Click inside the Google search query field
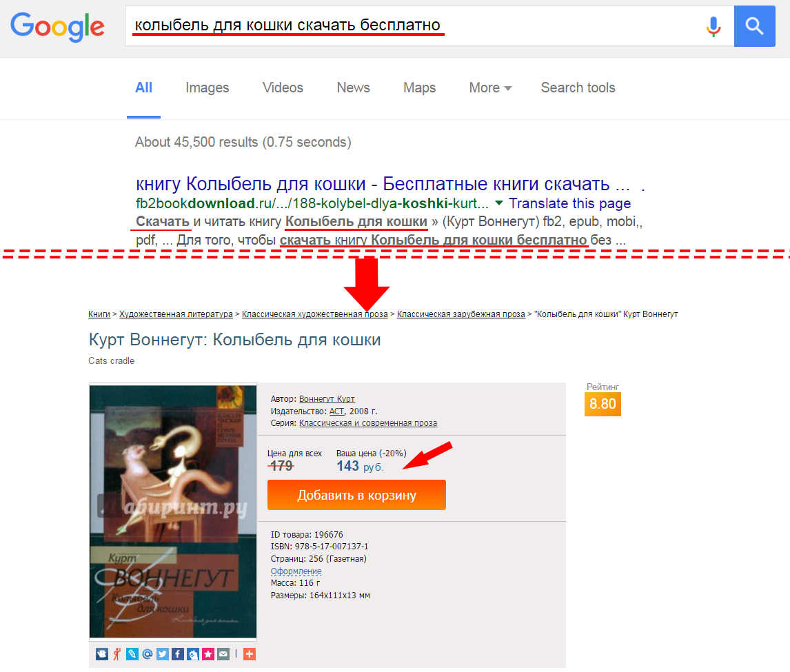This screenshot has height=672, width=790. (x=413, y=26)
